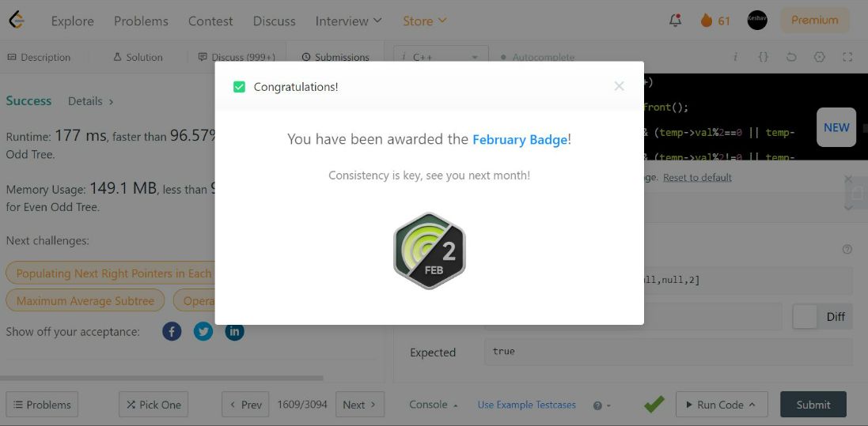Screen dimensions: 868x426
Task: Toggle the Diff switch
Action: click(805, 316)
